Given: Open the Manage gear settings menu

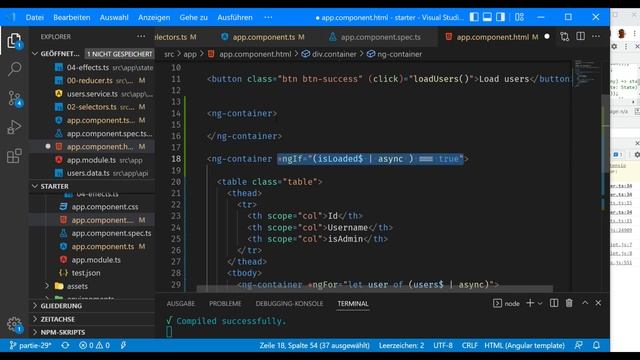Looking at the screenshot, I should pos(14,325).
